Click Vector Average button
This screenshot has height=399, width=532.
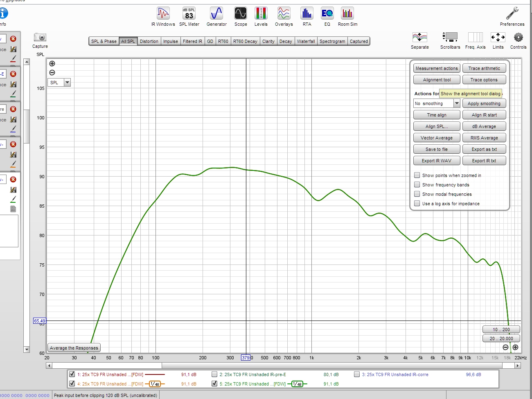437,138
